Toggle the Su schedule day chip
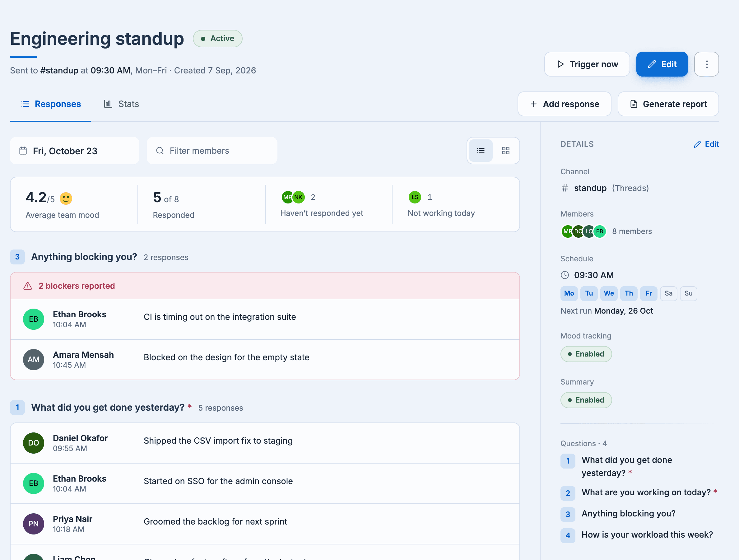The image size is (739, 560). coord(688,293)
